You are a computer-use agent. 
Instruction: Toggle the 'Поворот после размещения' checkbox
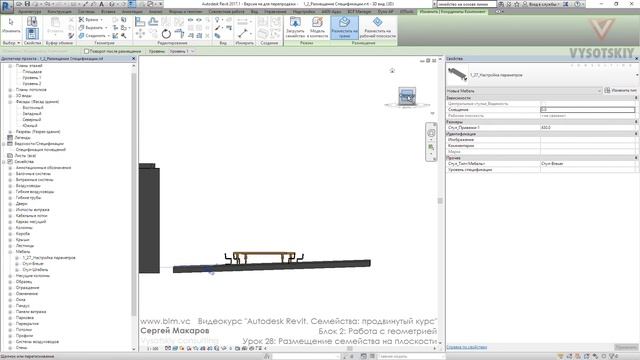pyautogui.click(x=86, y=51)
